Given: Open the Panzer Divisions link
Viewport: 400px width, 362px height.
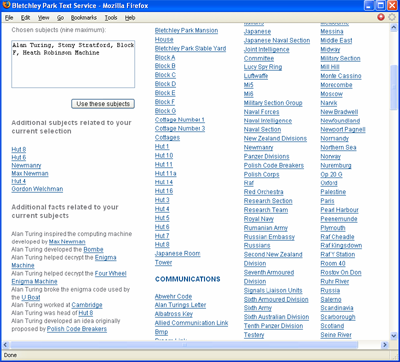Looking at the screenshot, I should [x=267, y=156].
